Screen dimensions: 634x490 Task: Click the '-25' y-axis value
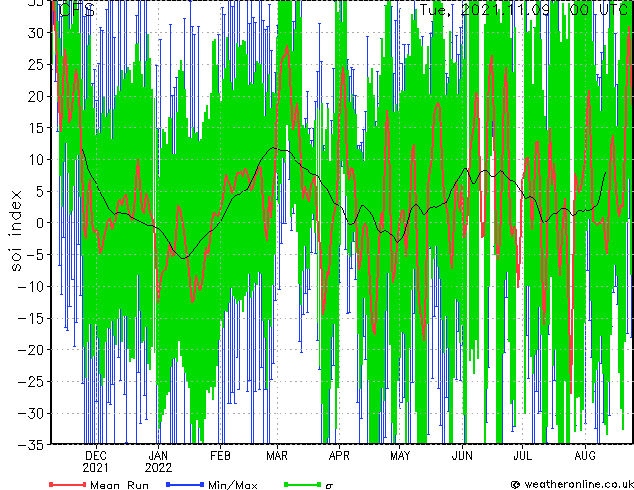pyautogui.click(x=31, y=382)
